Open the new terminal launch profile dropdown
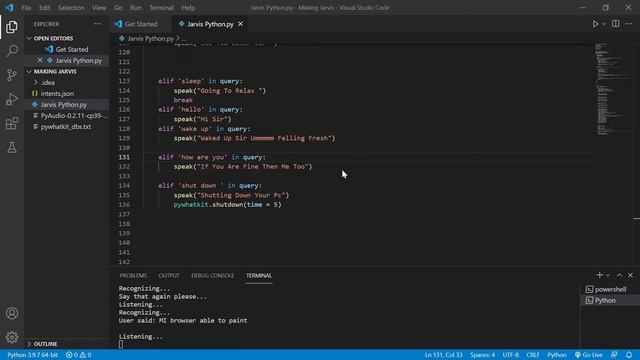The height and width of the screenshot is (360, 640). [x=608, y=276]
